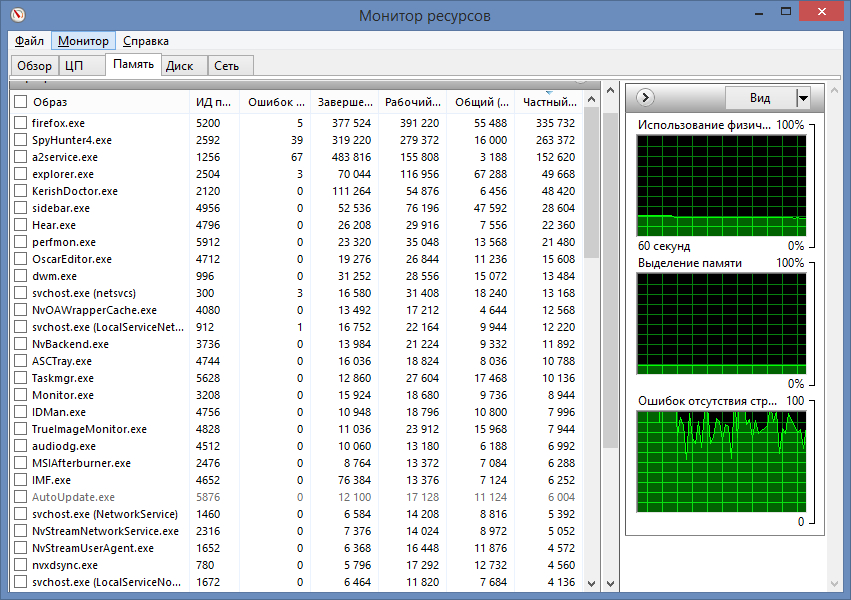This screenshot has width=851, height=600.
Task: Switch to the ЦП tab
Action: pos(73,66)
